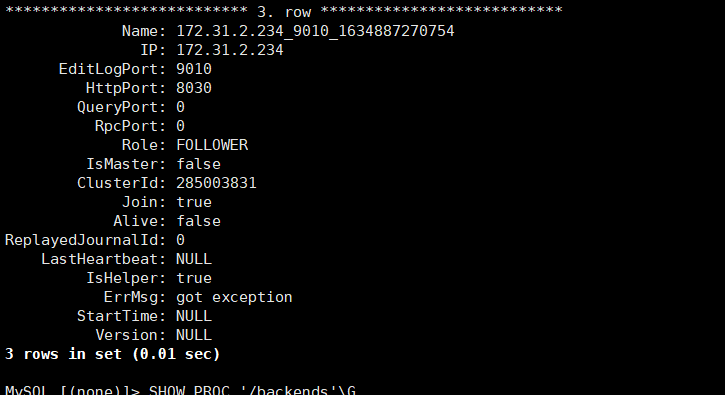Click the StartTime NULL value
Viewport: 725px width, 395px height.
point(194,316)
